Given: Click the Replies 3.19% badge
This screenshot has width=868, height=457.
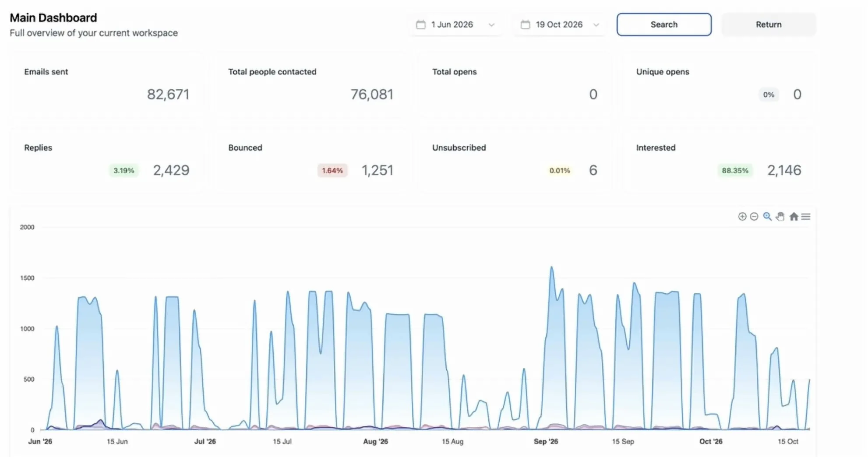Looking at the screenshot, I should click(124, 170).
